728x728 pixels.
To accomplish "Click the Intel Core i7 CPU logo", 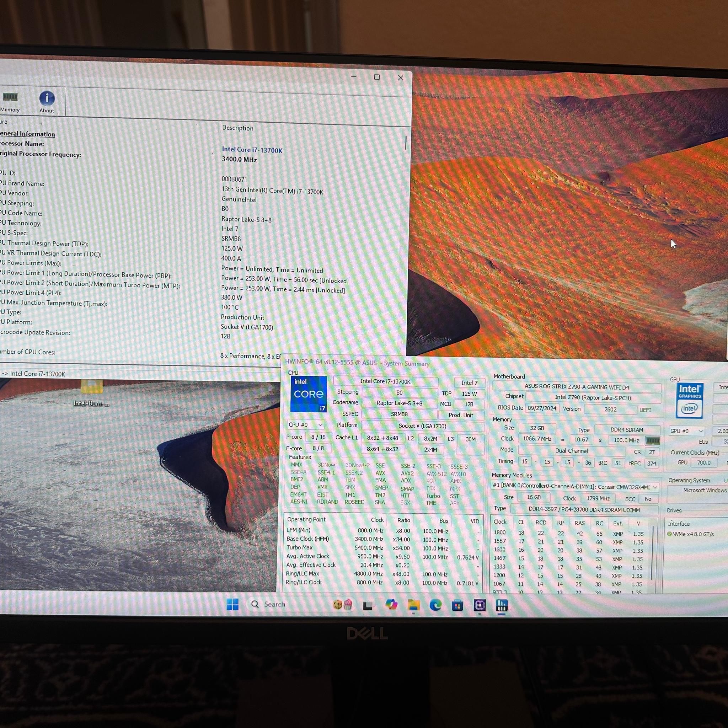I will pyautogui.click(x=309, y=394).
